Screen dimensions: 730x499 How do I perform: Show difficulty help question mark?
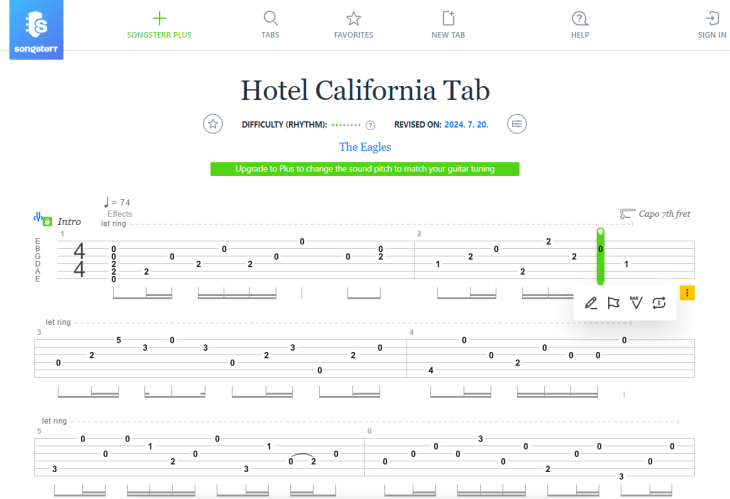(x=370, y=125)
